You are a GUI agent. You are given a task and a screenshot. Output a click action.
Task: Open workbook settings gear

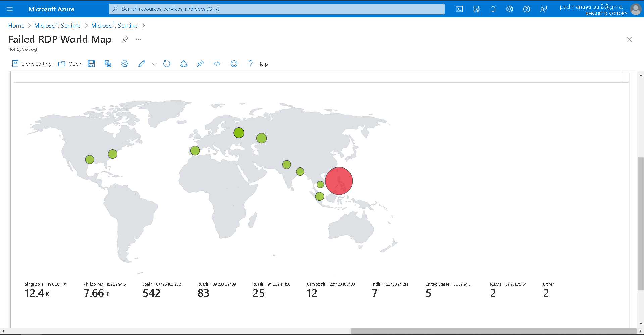coord(125,64)
